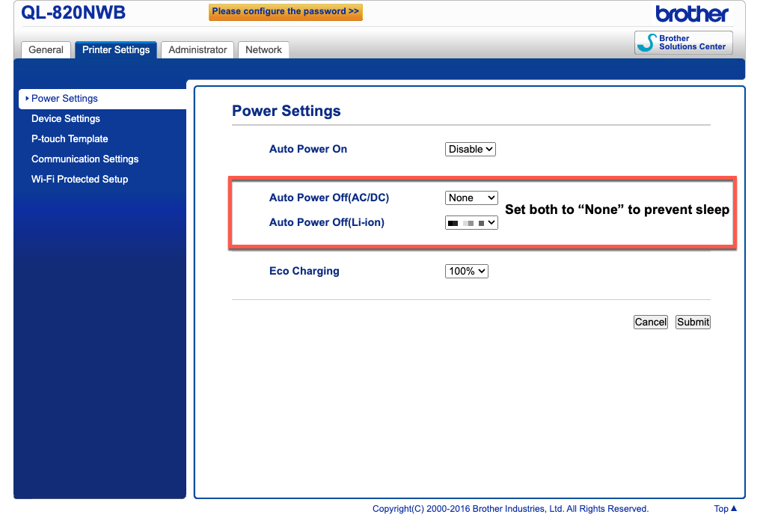
Task: Click the Power Settings arrow marker
Action: click(x=27, y=98)
